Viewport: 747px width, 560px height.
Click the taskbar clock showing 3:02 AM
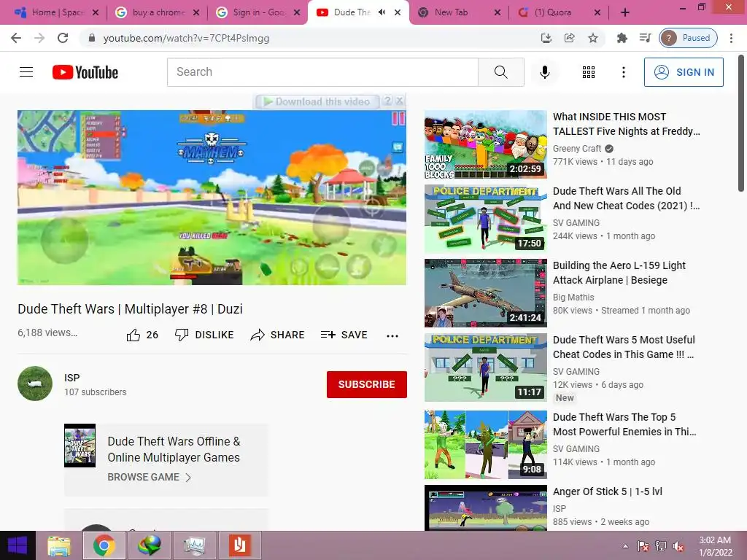pos(715,546)
